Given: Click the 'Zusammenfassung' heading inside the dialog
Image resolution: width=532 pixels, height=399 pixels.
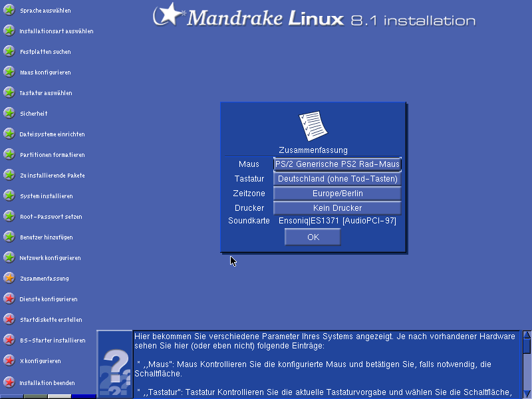Looking at the screenshot, I should pyautogui.click(x=313, y=150).
